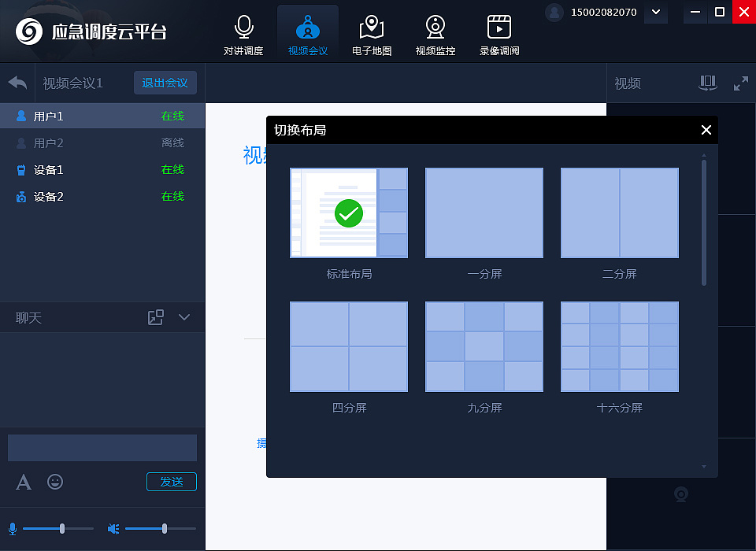Minimize the application window
Viewport: 756px width, 551px height.
coord(695,12)
